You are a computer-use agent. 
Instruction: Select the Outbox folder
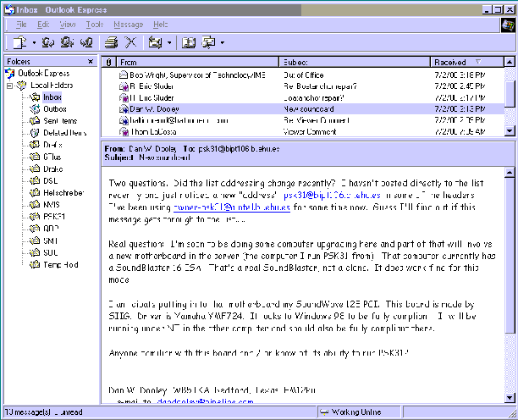[55, 109]
